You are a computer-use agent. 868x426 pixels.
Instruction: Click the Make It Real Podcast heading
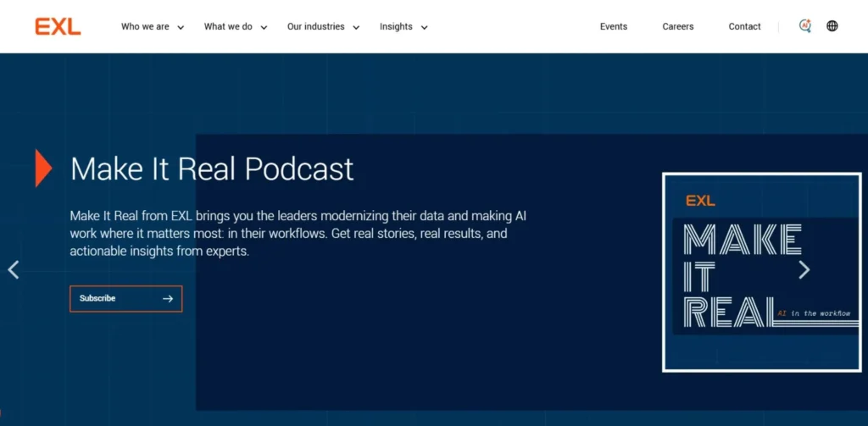coord(212,169)
